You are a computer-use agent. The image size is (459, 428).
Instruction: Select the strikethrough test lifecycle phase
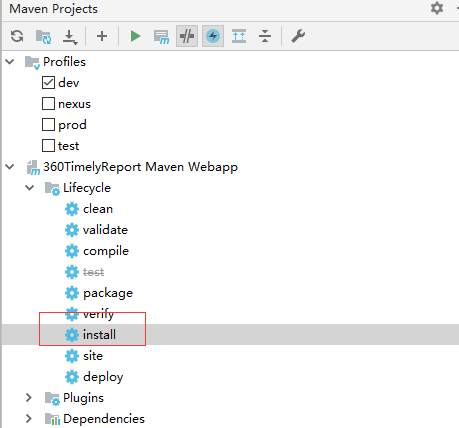pyautogui.click(x=93, y=272)
